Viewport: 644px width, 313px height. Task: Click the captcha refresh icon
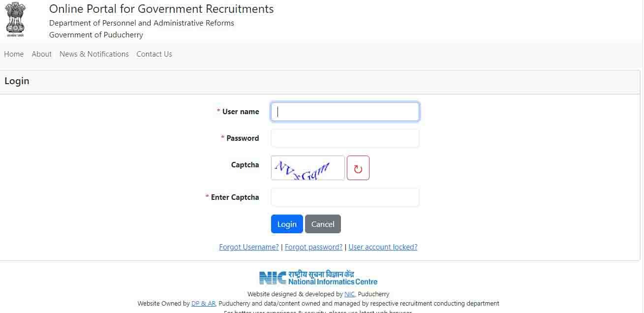[358, 168]
